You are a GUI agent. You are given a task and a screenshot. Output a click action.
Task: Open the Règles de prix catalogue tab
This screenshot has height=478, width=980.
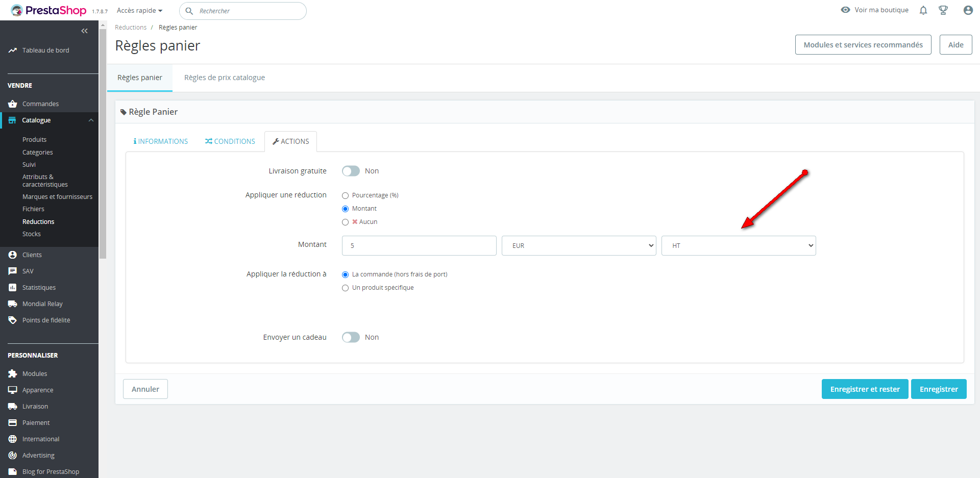[x=225, y=78]
